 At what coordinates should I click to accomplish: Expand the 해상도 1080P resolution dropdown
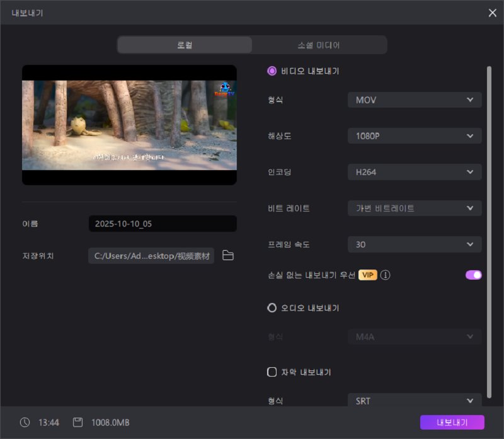coord(415,135)
